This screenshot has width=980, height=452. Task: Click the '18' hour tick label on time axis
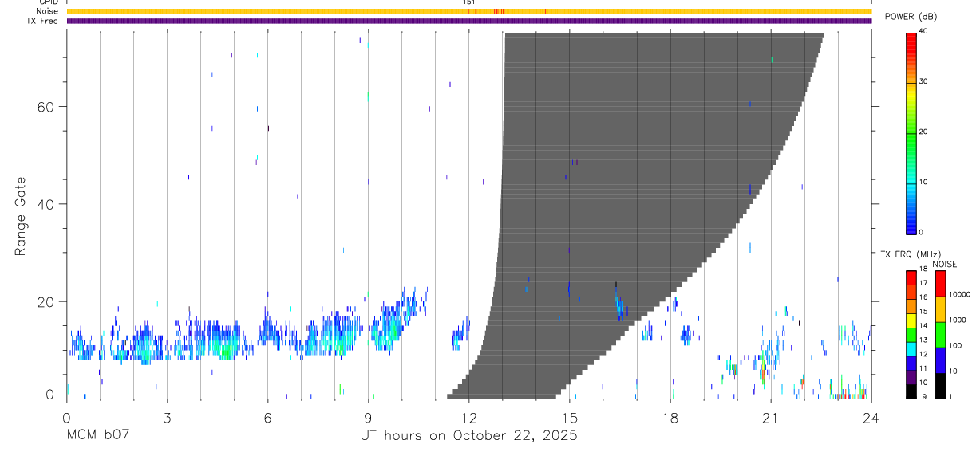(670, 418)
